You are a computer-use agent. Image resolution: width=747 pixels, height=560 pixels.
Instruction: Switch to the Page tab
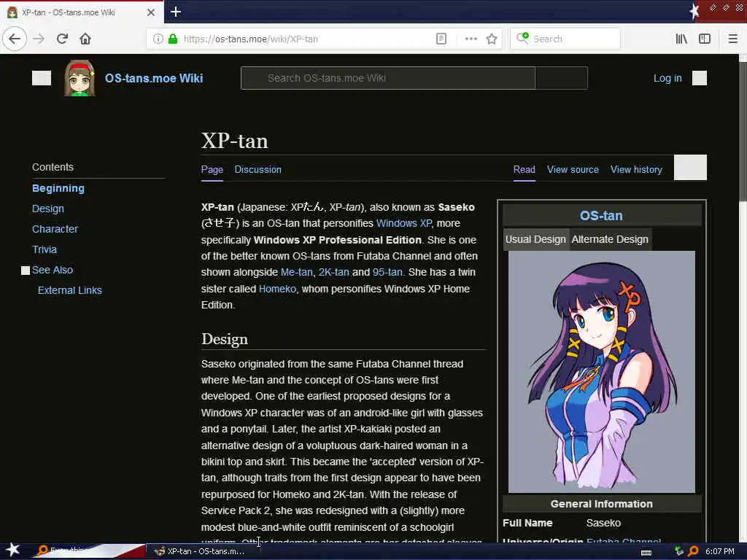point(212,169)
